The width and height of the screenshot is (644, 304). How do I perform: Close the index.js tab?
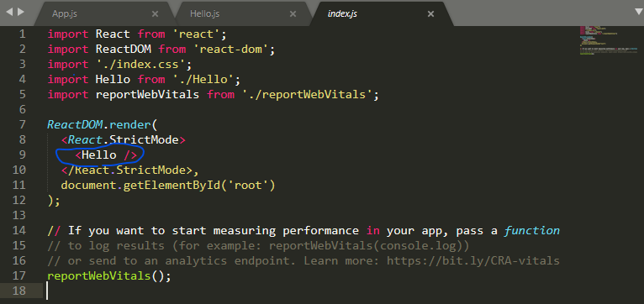tap(430, 14)
